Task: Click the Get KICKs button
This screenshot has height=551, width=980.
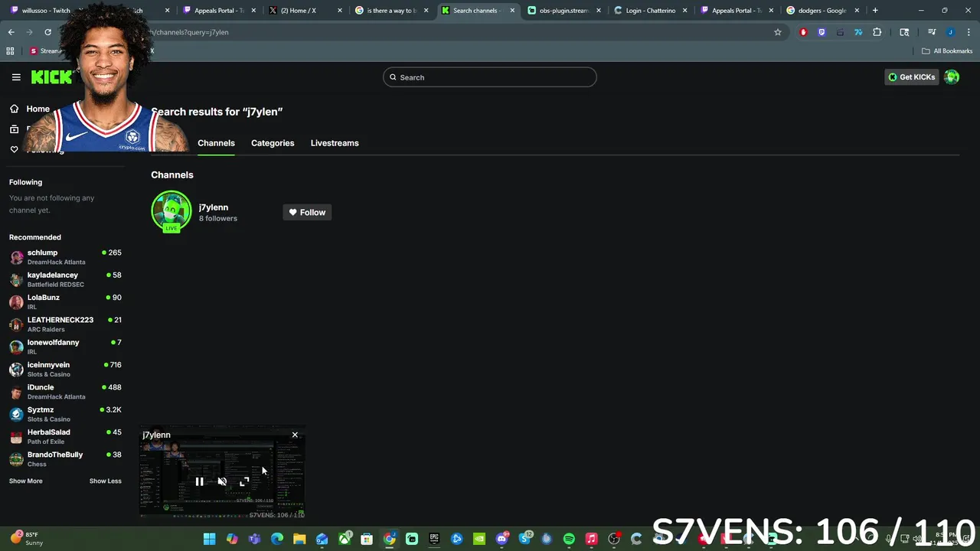Action: click(911, 77)
